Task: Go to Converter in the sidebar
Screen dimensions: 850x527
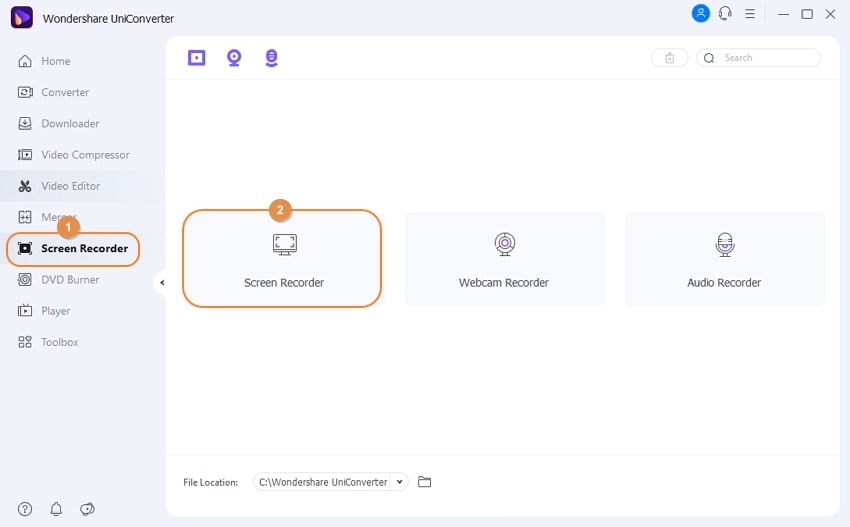Action: pos(65,92)
